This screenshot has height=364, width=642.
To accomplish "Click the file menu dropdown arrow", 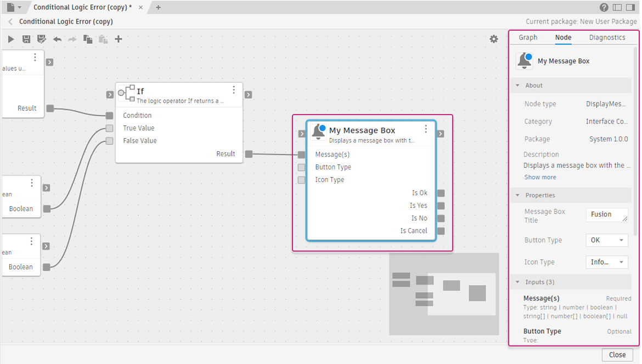I will click(19, 7).
